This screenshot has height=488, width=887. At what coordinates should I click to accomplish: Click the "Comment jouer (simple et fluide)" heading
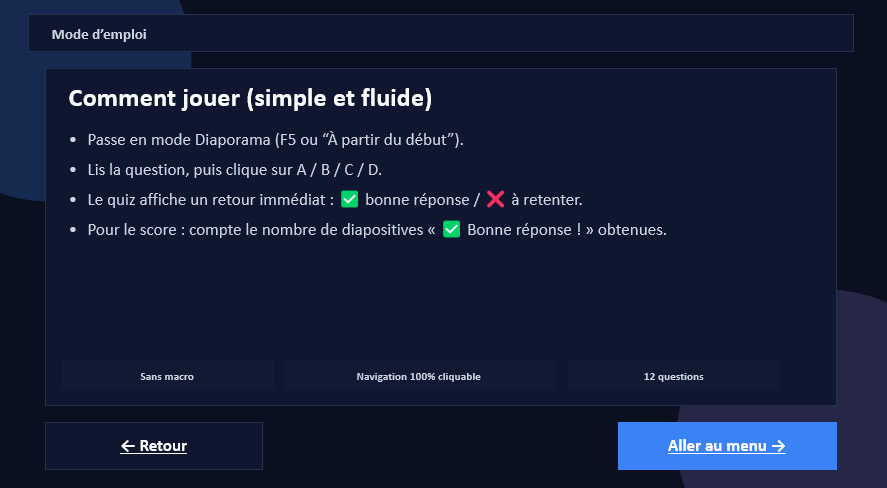pyautogui.click(x=250, y=99)
